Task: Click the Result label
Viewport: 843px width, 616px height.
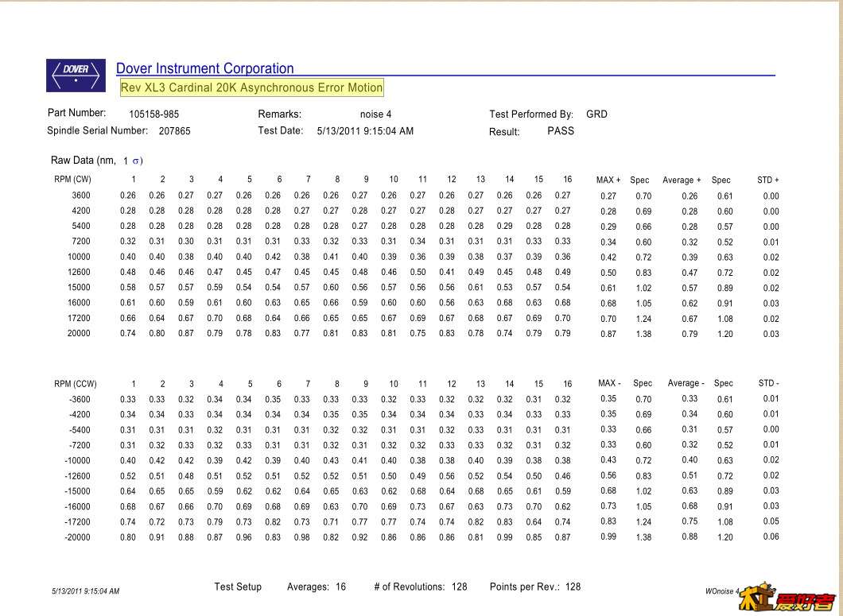Action: click(x=504, y=132)
